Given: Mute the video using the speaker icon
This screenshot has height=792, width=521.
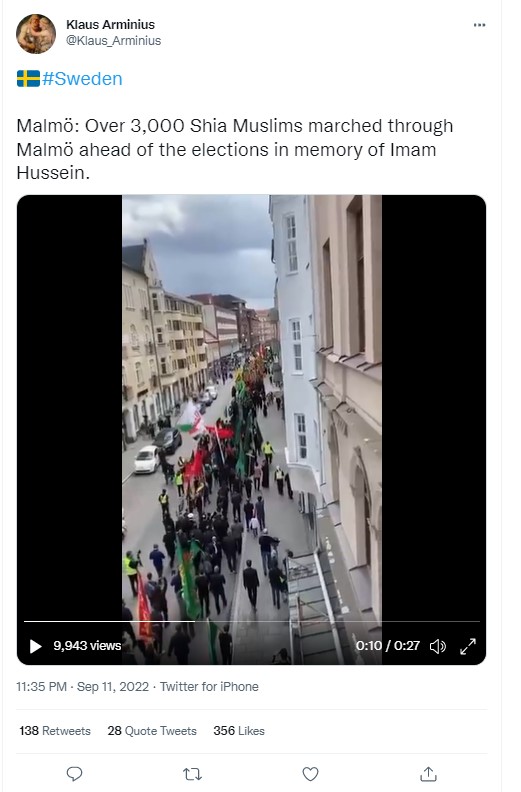Looking at the screenshot, I should tap(438, 646).
